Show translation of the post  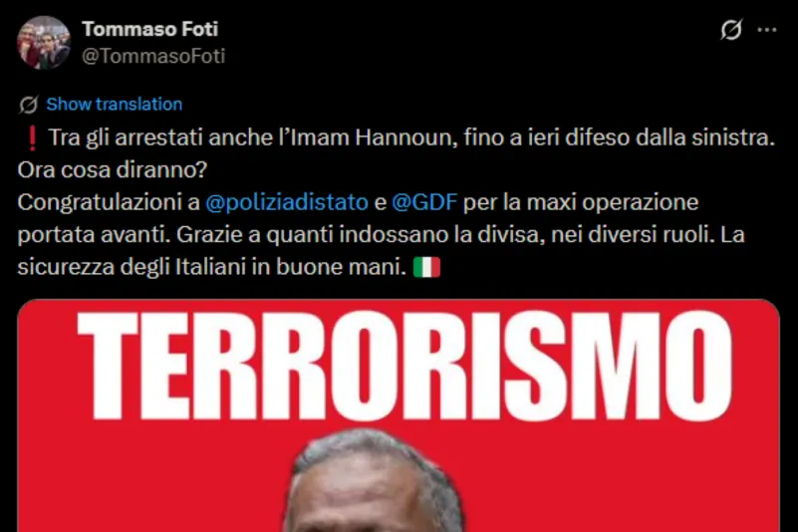[114, 105]
